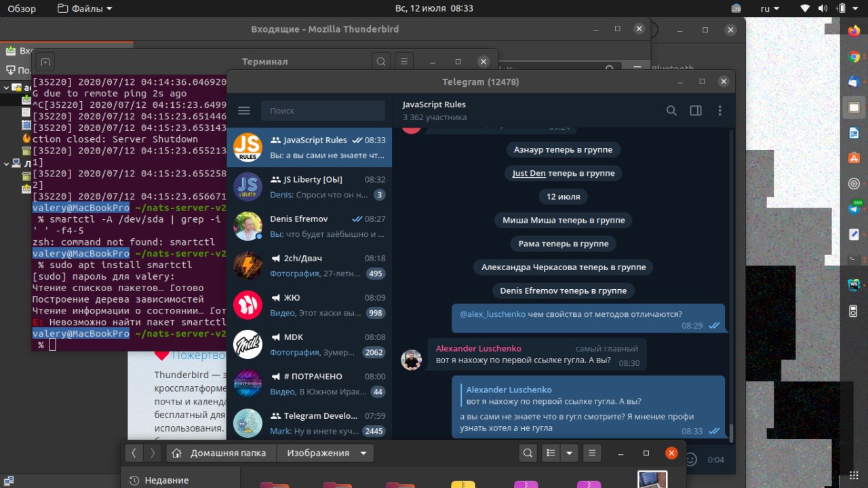
Task: Search messages in the JavaScript Rules chat
Action: tap(671, 111)
